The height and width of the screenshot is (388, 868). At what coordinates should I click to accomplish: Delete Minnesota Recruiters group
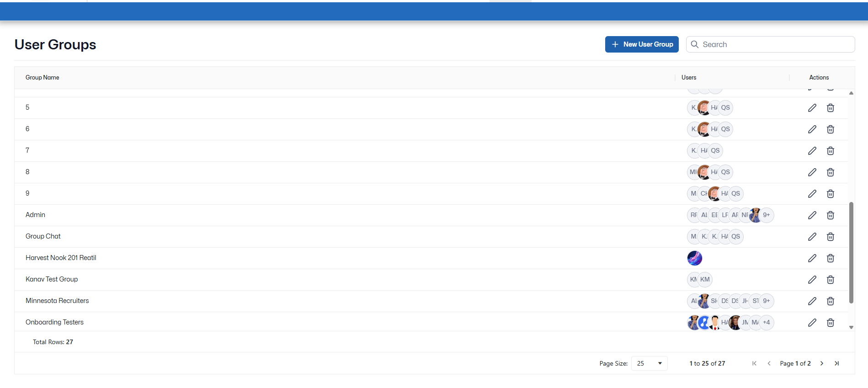coord(831,301)
